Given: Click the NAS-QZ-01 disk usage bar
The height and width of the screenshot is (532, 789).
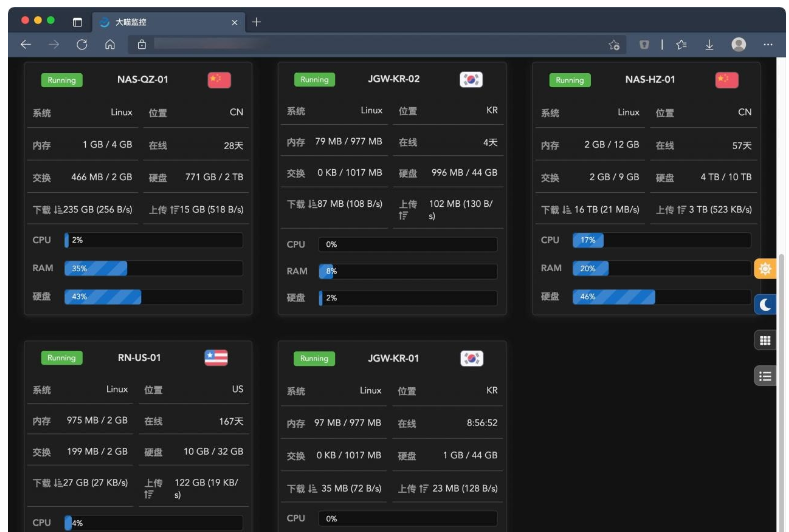Looking at the screenshot, I should point(153,297).
